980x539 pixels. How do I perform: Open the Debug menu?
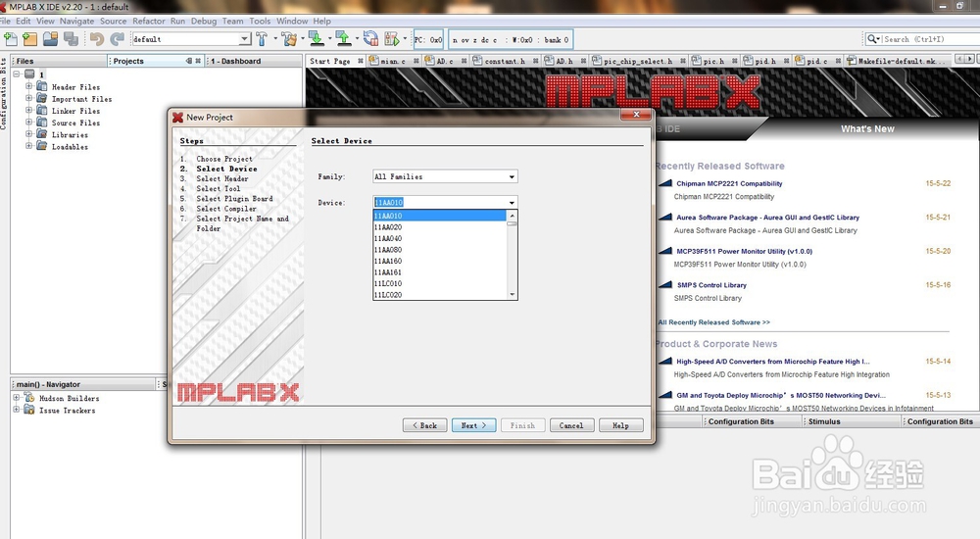coord(204,21)
